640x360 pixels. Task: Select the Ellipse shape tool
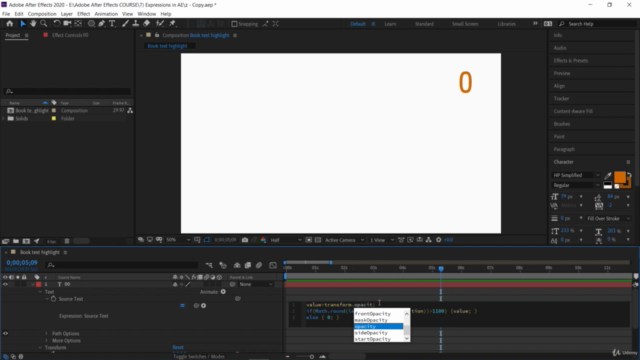point(91,24)
